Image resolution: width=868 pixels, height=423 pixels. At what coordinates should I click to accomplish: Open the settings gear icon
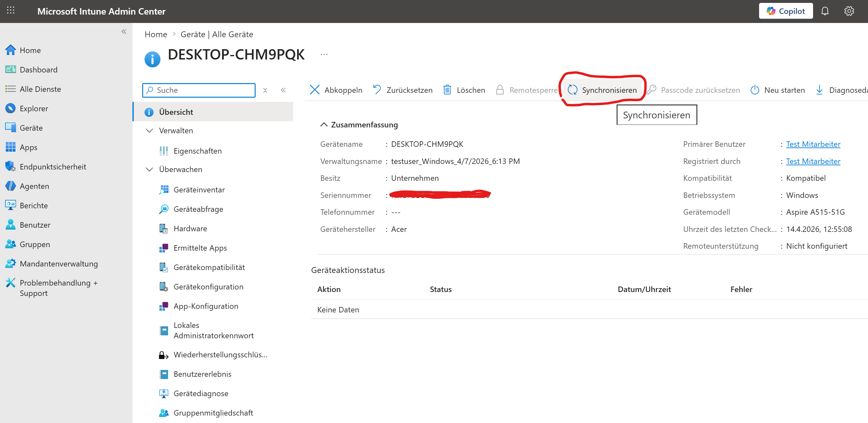click(x=849, y=11)
